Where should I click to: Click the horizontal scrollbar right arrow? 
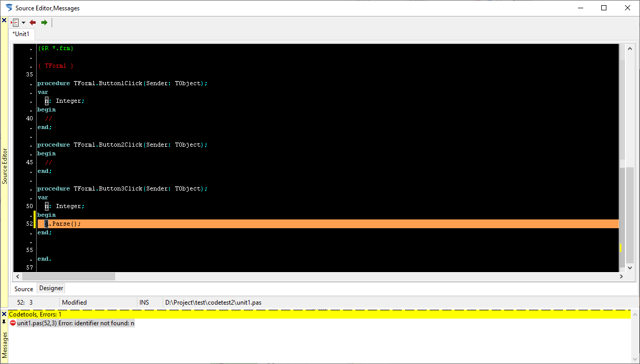coord(621,276)
